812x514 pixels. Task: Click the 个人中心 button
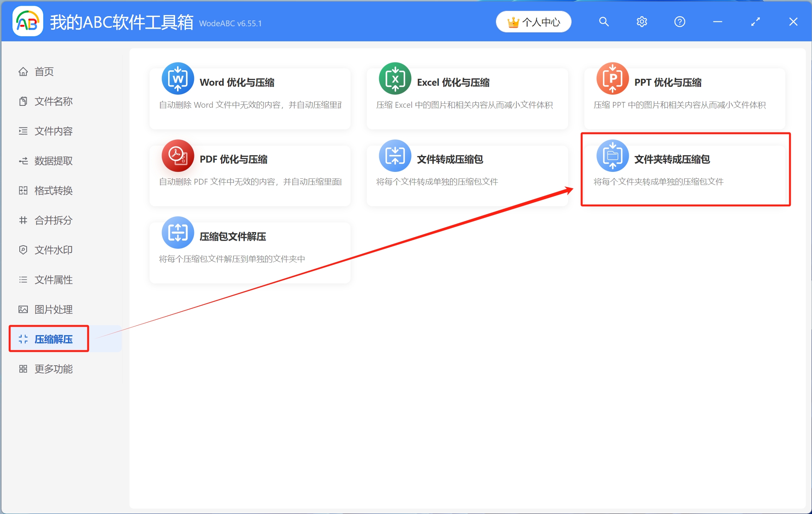(x=533, y=22)
